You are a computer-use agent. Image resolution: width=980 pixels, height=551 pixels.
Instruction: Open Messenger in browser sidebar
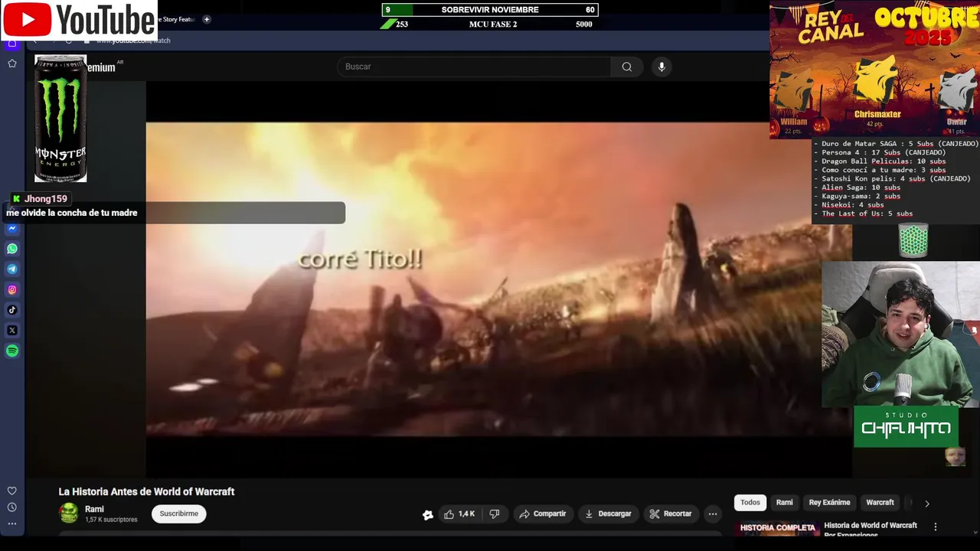click(12, 229)
